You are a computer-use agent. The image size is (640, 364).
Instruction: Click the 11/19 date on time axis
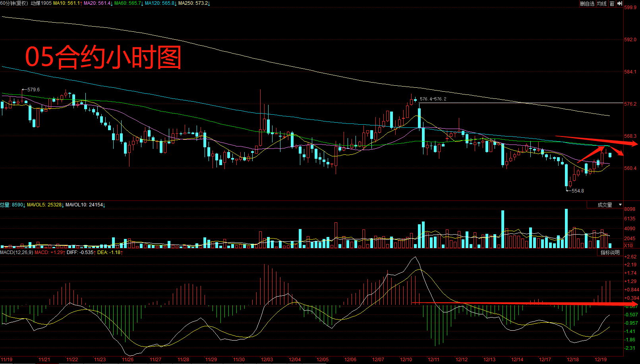[x=7, y=360]
